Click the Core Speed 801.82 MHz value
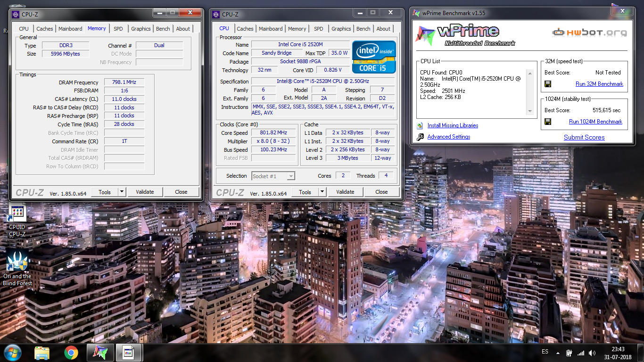 (273, 133)
